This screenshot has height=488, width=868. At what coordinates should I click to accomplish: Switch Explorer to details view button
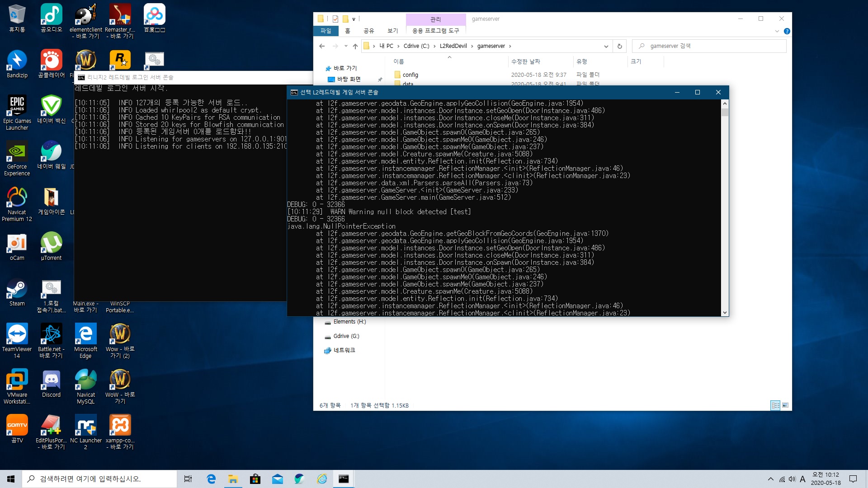(775, 405)
